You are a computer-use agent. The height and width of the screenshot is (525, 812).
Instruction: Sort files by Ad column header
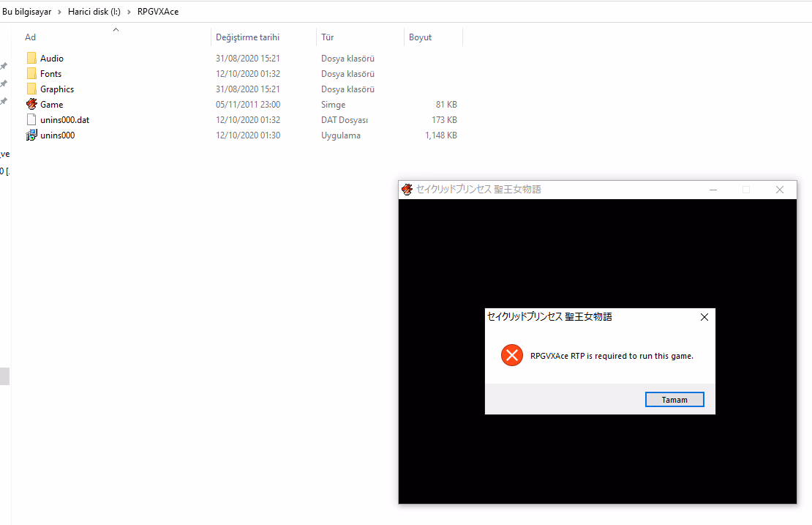[x=31, y=37]
